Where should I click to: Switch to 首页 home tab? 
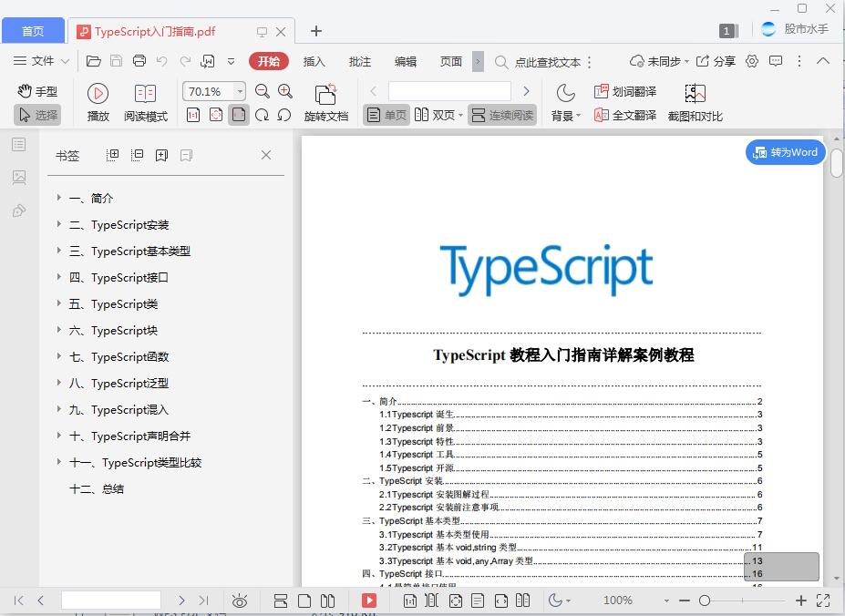click(33, 31)
